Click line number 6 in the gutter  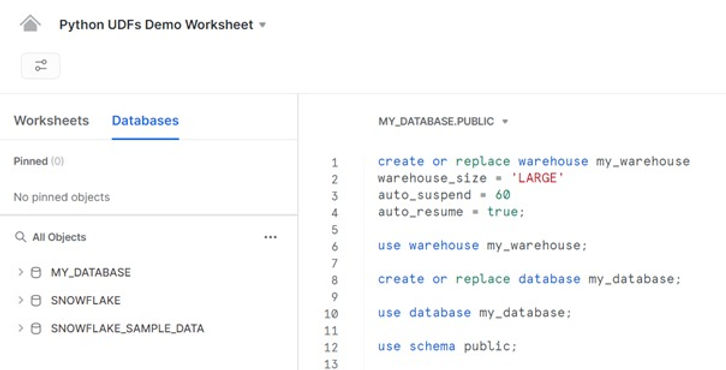coord(334,247)
